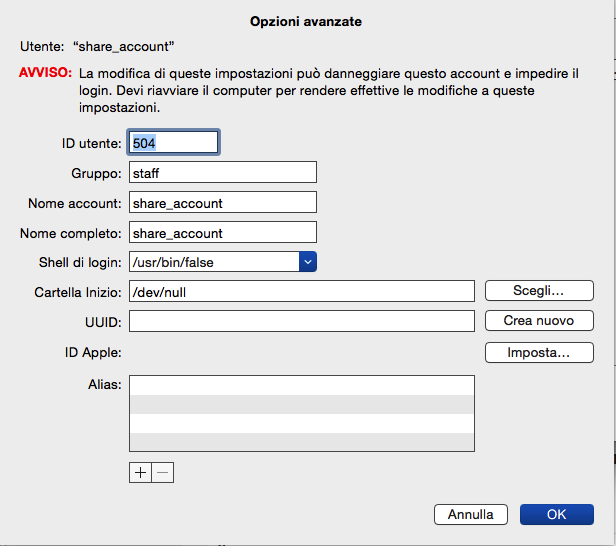The height and width of the screenshot is (546, 616).
Task: Click into the empty UUID field
Action: [302, 321]
